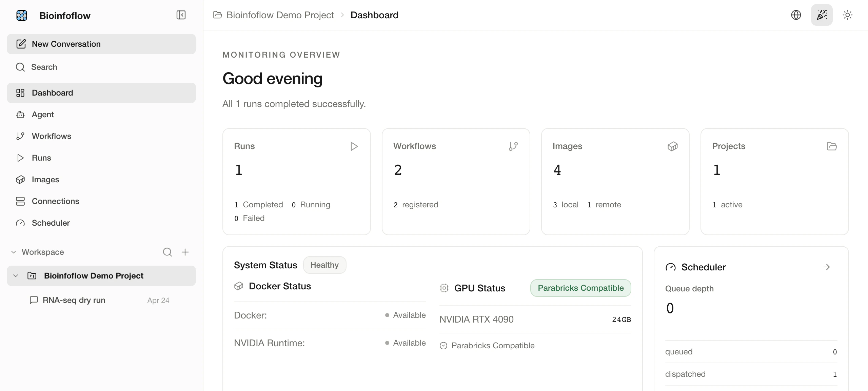868x391 pixels.
Task: Open Scheduler in the sidebar
Action: click(x=101, y=223)
